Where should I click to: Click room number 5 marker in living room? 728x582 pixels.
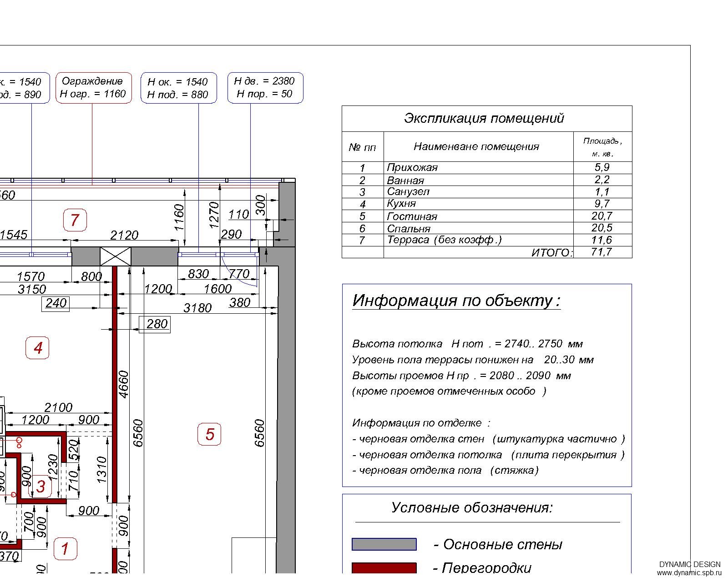point(209,434)
